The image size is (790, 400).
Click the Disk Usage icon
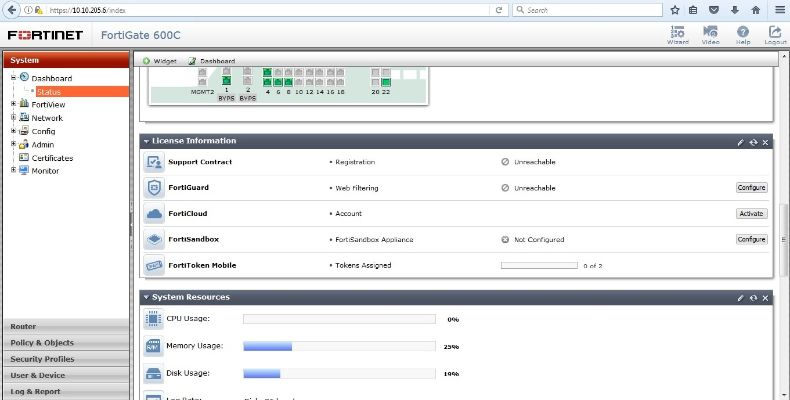pos(153,373)
